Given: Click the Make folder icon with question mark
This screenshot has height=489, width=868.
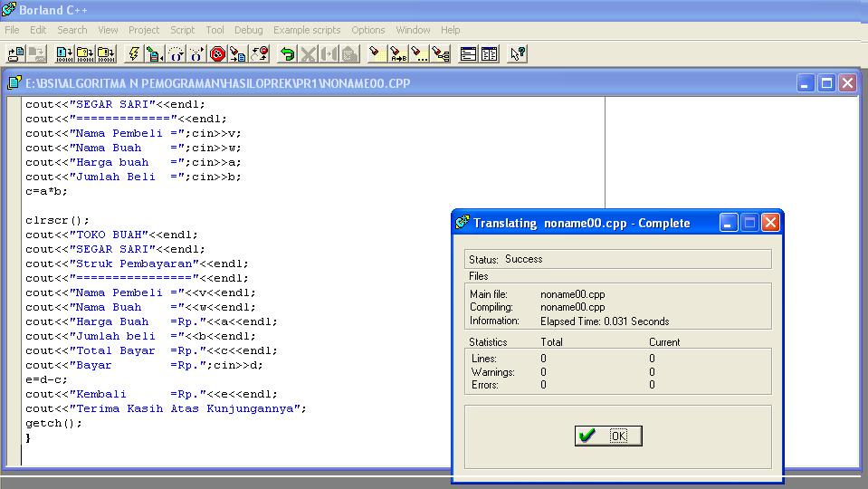Looking at the screenshot, I should point(85,53).
